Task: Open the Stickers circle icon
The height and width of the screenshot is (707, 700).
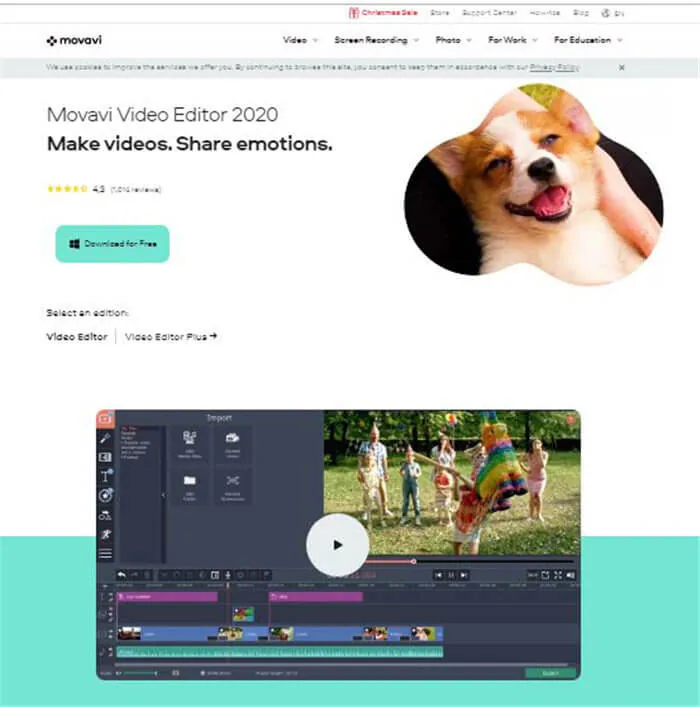Action: [x=106, y=495]
